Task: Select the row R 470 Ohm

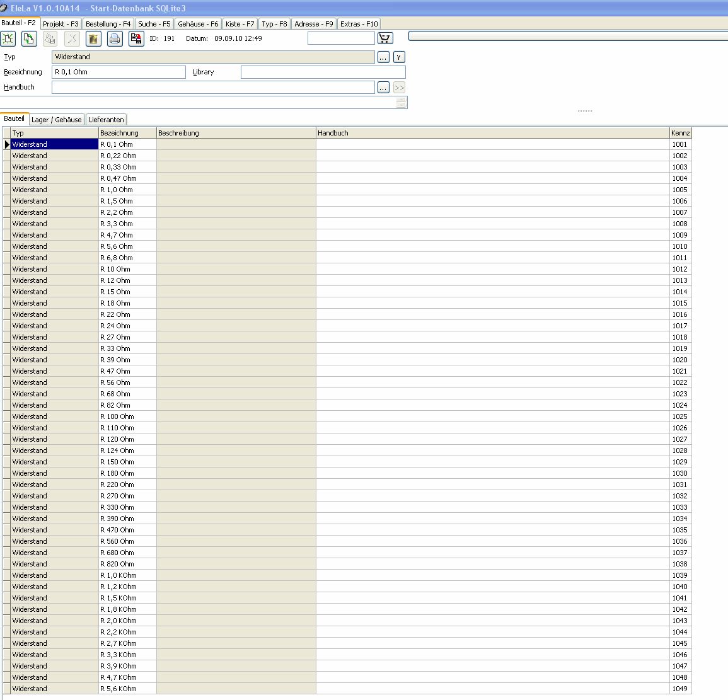Action: coord(347,530)
